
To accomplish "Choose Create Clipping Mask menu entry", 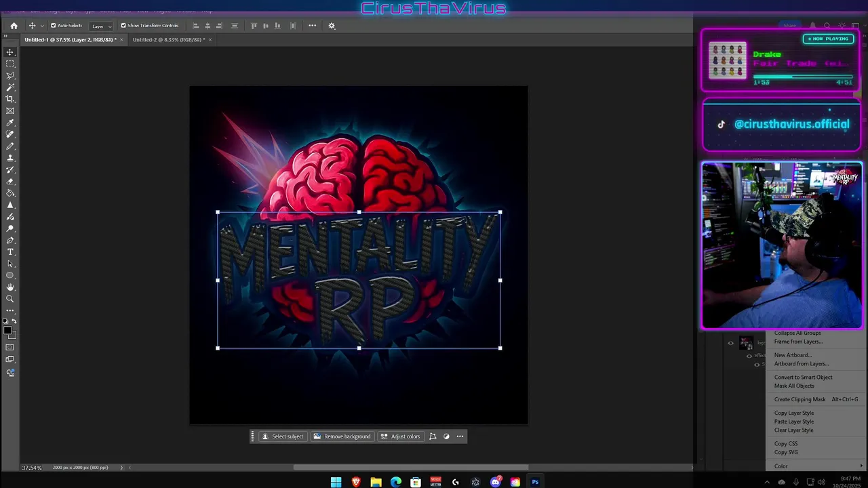I will pos(816,400).
